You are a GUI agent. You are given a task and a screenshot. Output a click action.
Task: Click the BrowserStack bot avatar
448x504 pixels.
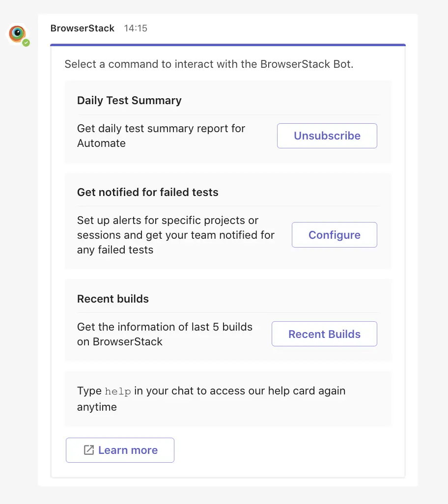(18, 33)
